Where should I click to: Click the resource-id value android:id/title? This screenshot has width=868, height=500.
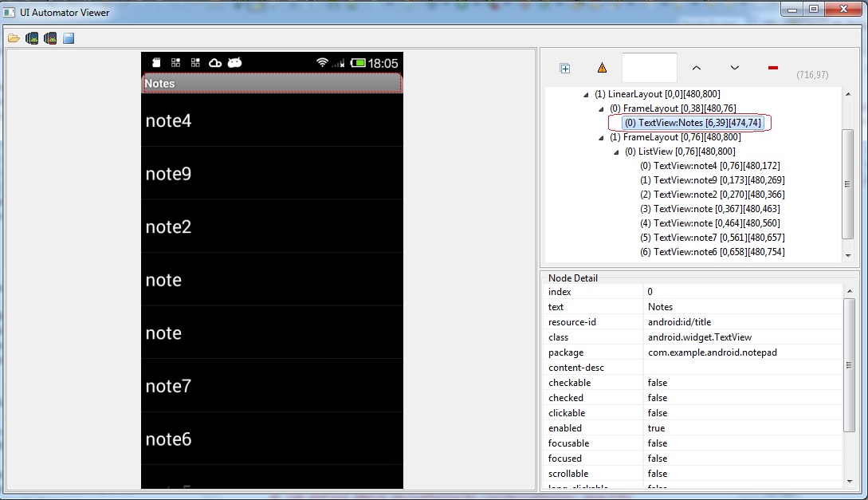[x=679, y=322]
